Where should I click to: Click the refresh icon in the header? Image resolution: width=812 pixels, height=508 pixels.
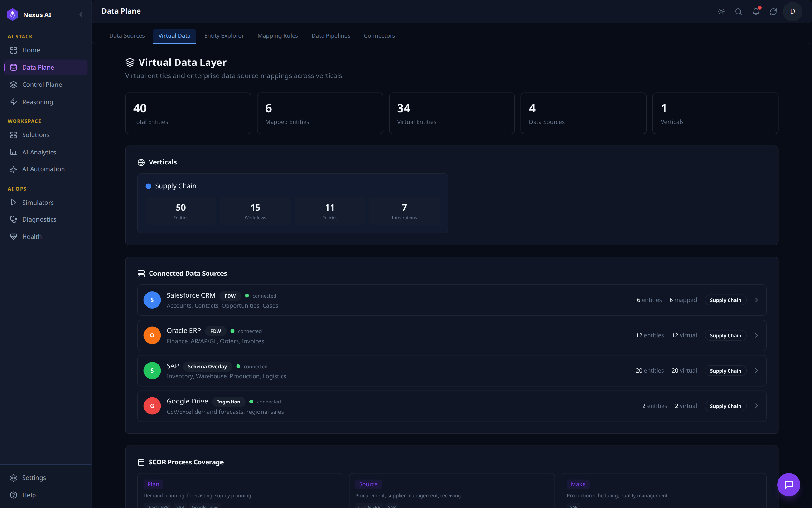(x=773, y=11)
